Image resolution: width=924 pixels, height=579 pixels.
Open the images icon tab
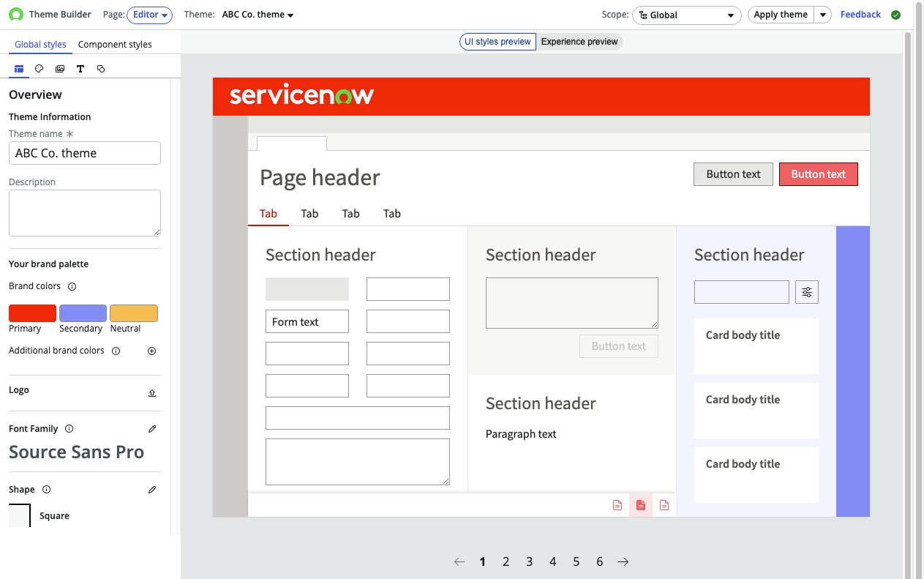(x=60, y=69)
